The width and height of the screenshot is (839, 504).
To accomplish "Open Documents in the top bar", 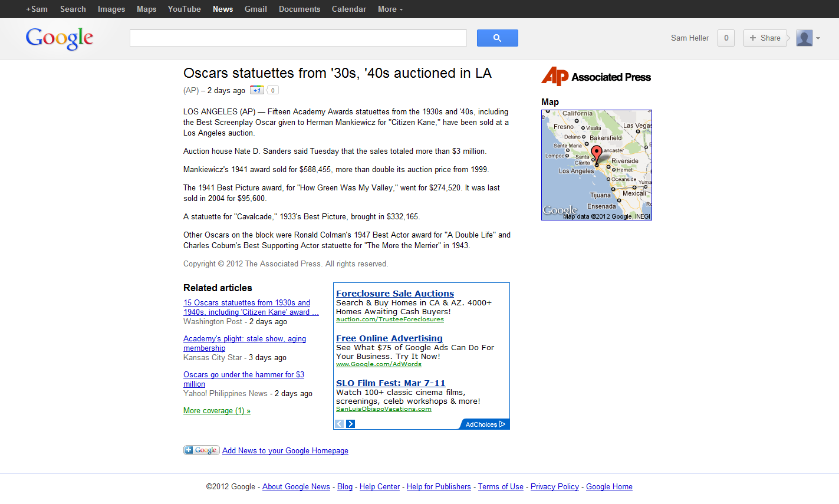I will [x=300, y=9].
